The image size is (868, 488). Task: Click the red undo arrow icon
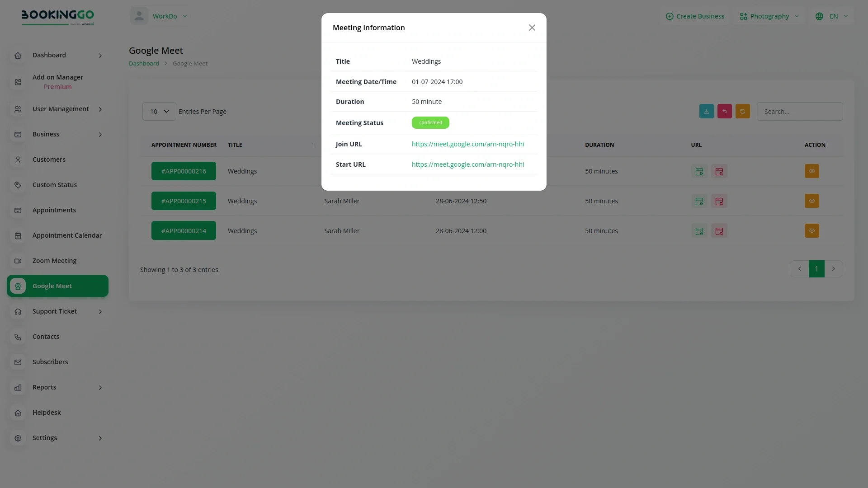coord(724,111)
